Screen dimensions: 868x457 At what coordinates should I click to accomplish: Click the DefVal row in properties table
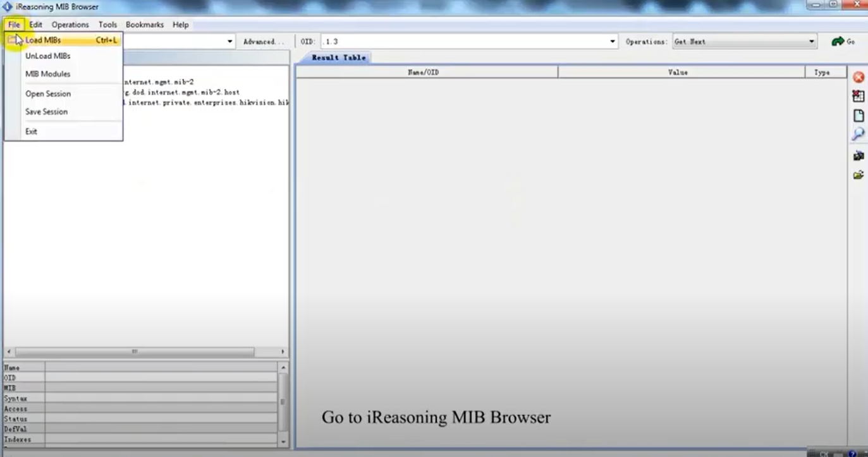click(x=140, y=429)
